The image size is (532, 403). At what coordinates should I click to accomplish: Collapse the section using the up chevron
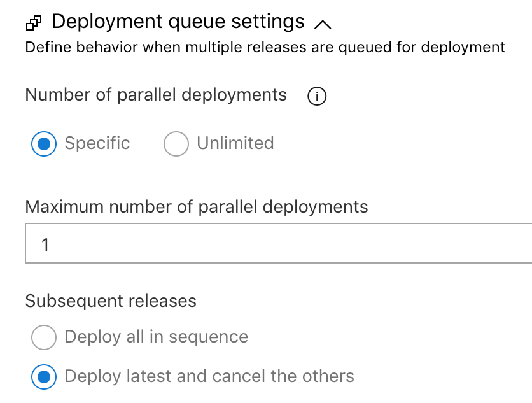tap(323, 24)
